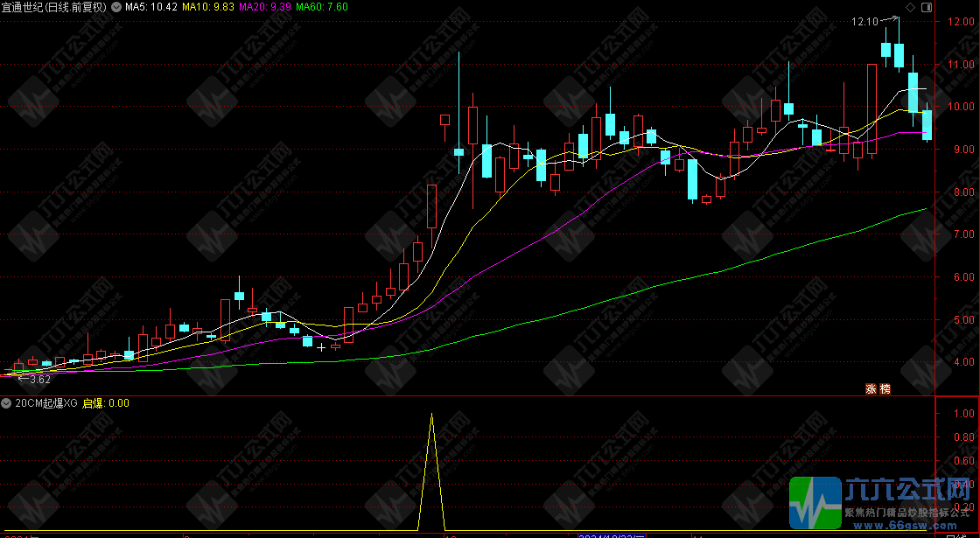This screenshot has height=538, width=980.
Task: Select the green MA60: 7.60 label
Action: (322, 7)
